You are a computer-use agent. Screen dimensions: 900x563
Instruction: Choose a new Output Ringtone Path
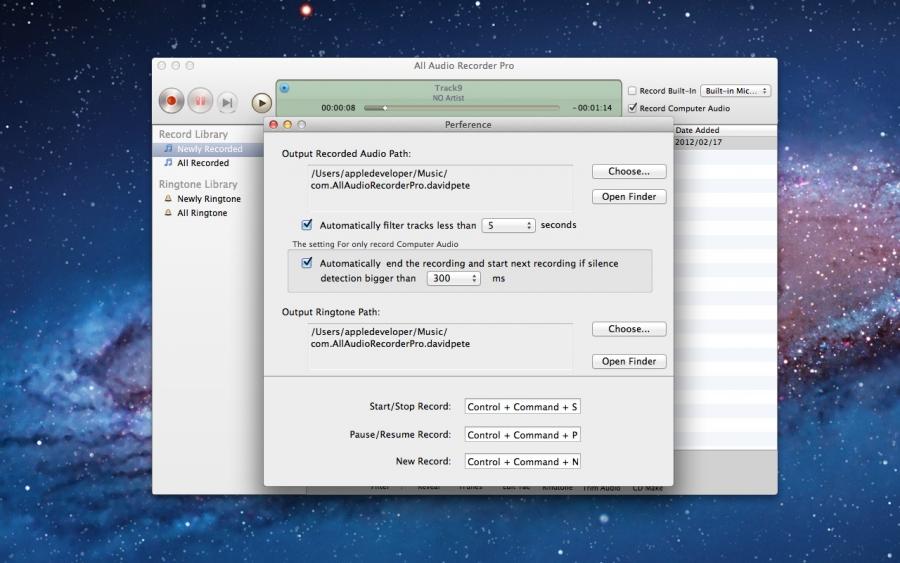[x=629, y=329]
